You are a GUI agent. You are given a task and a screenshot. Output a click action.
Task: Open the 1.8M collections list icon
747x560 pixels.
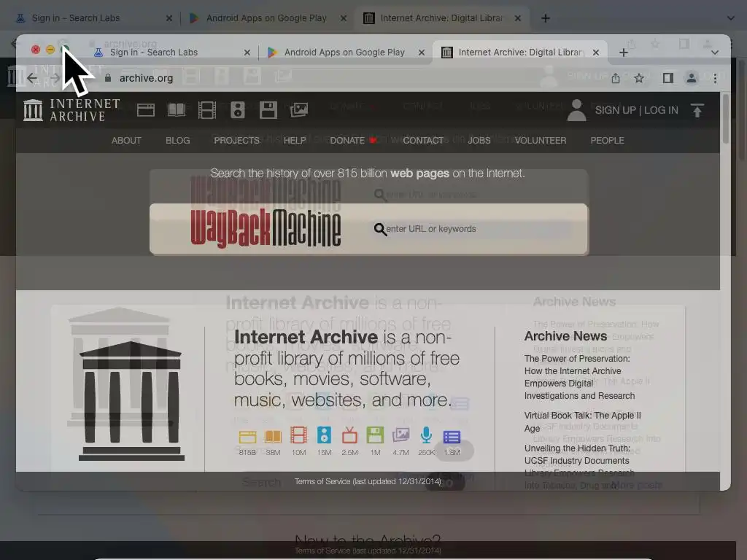pos(452,437)
